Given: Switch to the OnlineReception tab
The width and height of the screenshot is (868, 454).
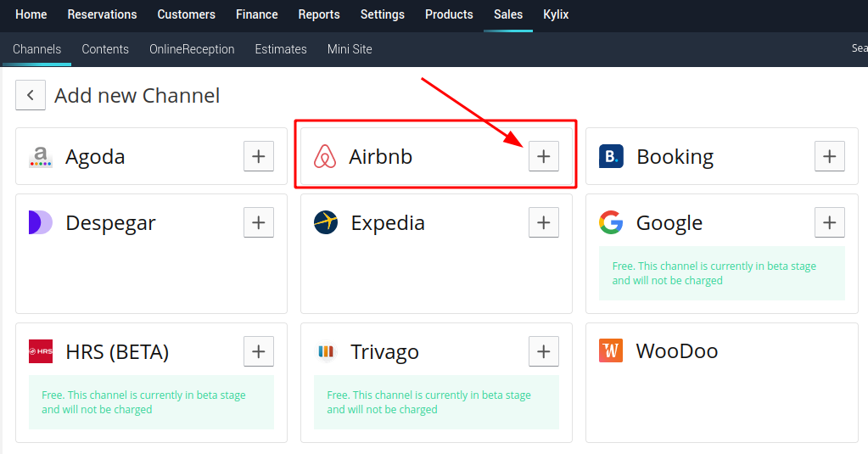Looking at the screenshot, I should point(192,49).
